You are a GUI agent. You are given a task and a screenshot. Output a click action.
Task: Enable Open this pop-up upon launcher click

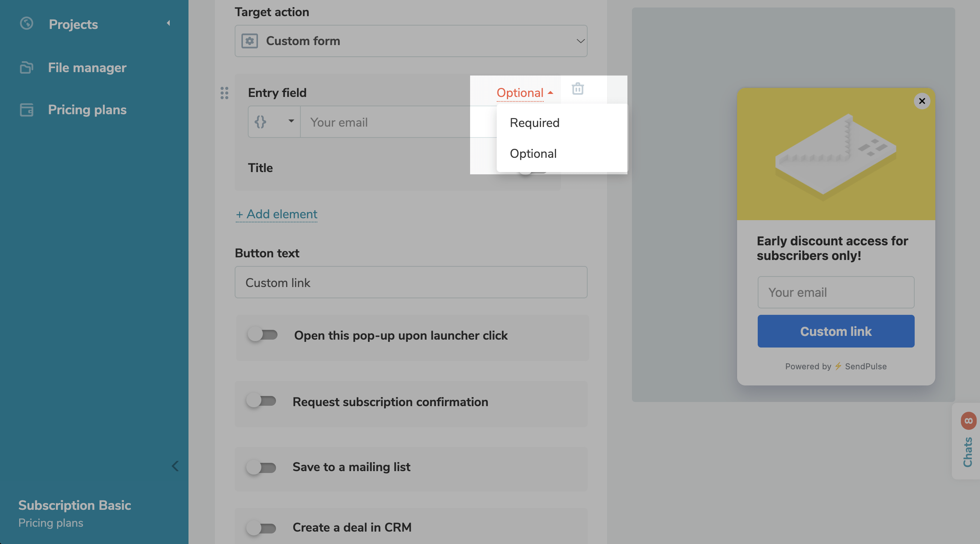(262, 335)
